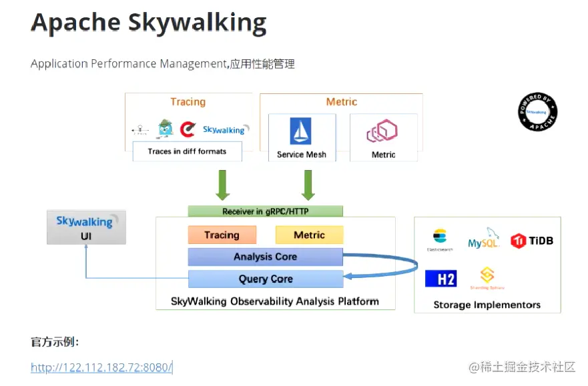This screenshot has height=386, width=588.
Task: Click the green Receiver in gRPC/HTTP bar
Action: tap(266, 211)
